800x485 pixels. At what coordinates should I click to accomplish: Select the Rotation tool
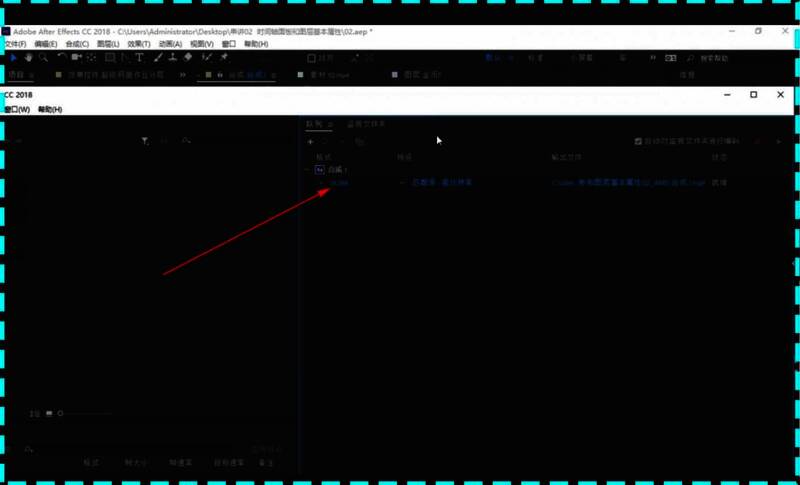62,58
